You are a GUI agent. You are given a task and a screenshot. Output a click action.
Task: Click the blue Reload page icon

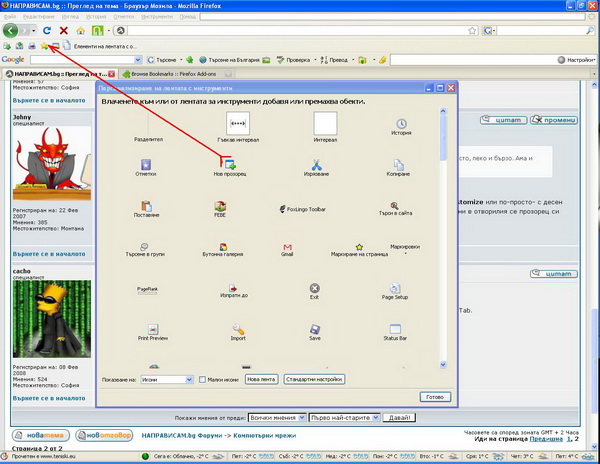point(47,31)
